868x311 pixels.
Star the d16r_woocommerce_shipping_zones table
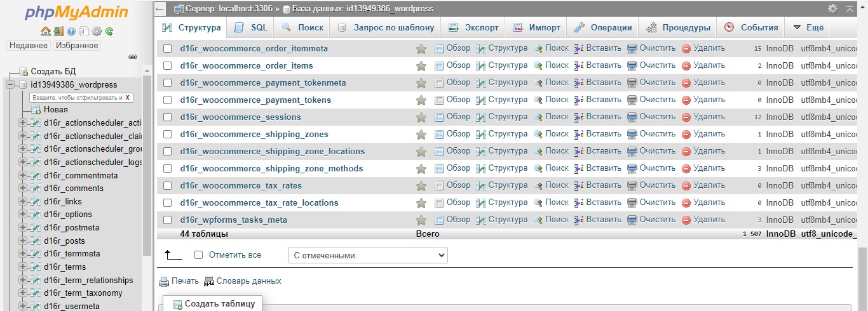coord(421,135)
